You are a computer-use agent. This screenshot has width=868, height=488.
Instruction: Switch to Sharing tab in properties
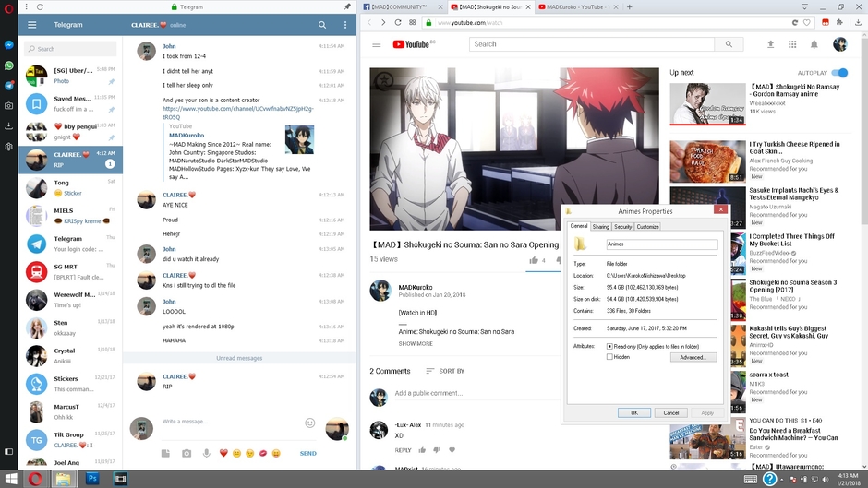tap(600, 227)
